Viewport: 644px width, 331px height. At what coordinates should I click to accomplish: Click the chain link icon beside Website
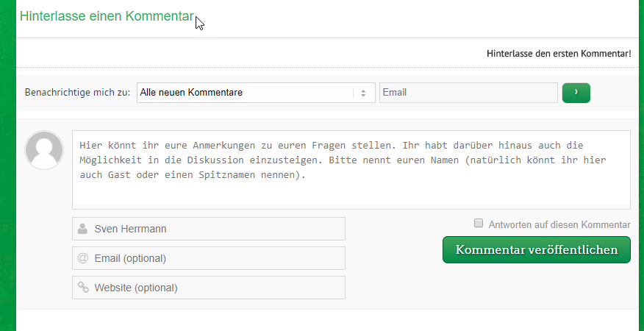tap(83, 288)
